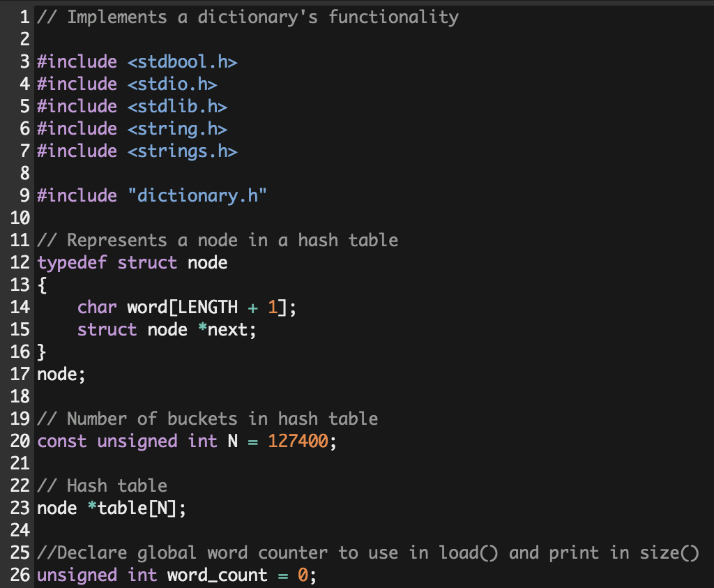The image size is (714, 588).
Task: Click the comment "// Hash table"
Action: (x=102, y=486)
